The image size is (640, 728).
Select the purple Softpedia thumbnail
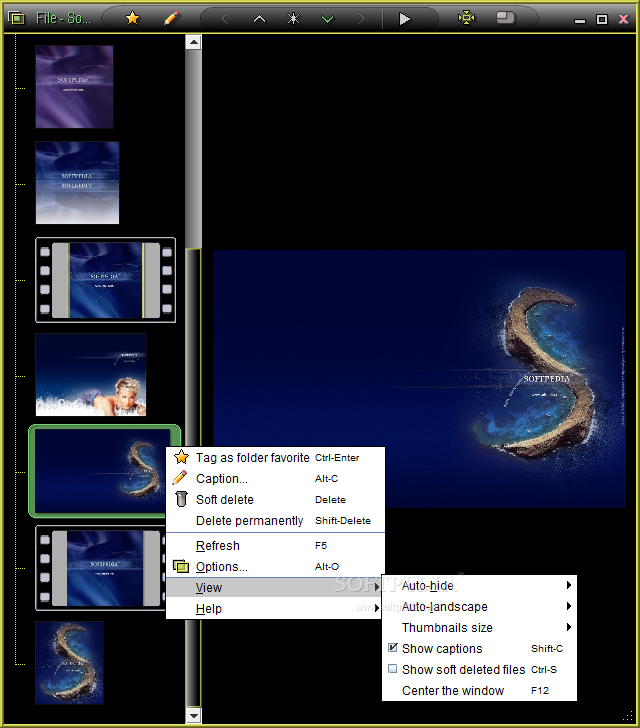(x=74, y=87)
